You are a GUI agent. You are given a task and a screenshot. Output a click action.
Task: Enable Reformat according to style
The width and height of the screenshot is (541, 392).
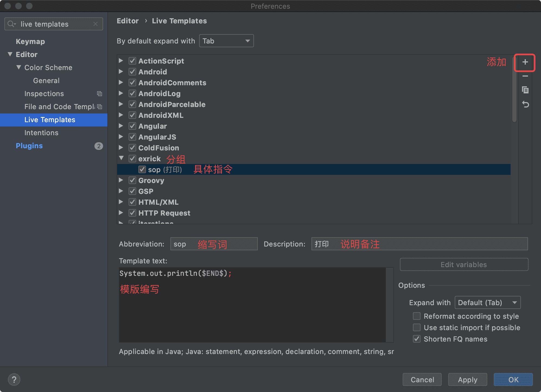417,316
